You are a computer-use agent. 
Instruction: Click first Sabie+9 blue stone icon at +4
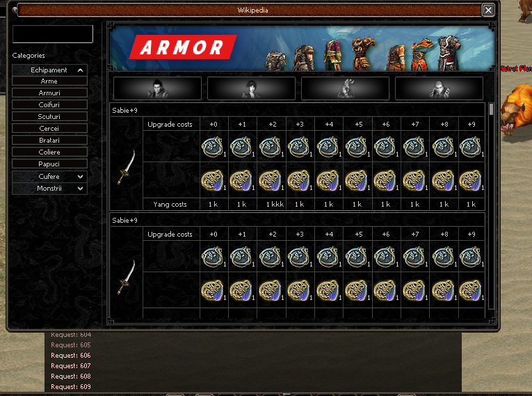tap(328, 147)
